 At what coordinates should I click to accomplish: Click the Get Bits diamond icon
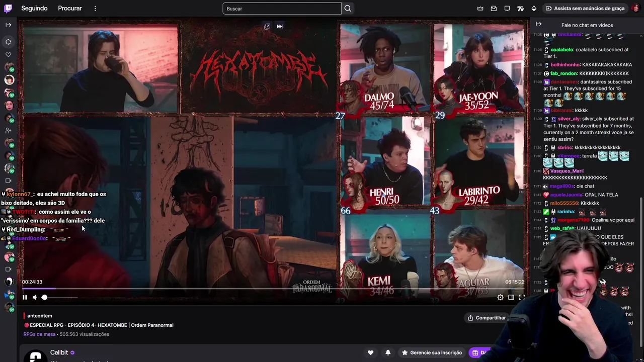(534, 9)
